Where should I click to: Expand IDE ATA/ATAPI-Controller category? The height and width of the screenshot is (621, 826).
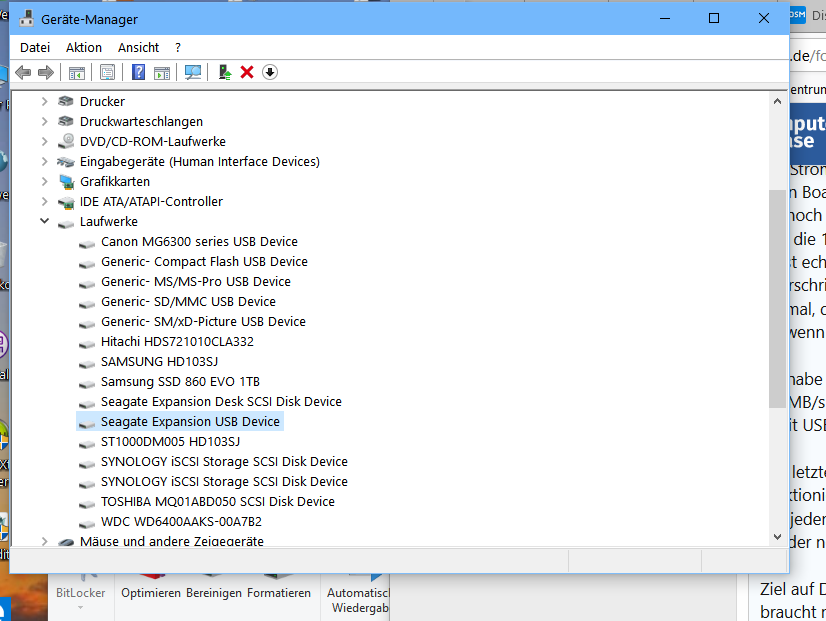45,201
